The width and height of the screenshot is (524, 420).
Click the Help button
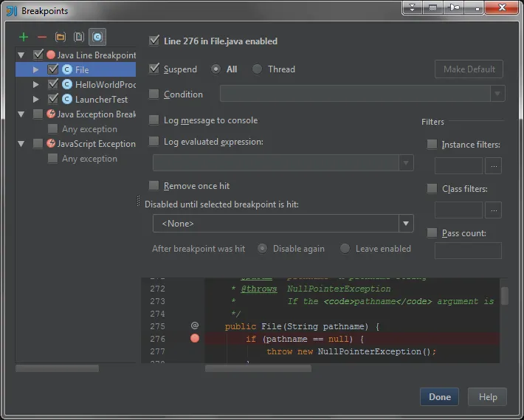click(x=488, y=396)
